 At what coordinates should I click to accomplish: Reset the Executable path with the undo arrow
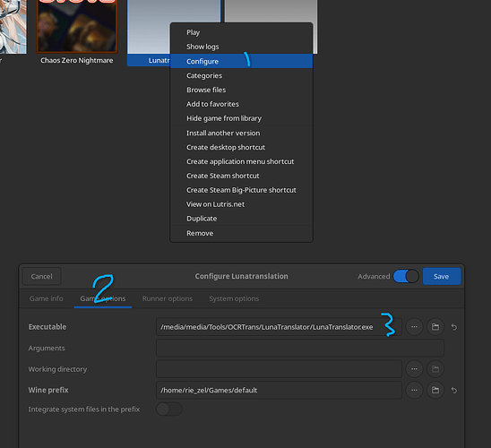point(454,327)
